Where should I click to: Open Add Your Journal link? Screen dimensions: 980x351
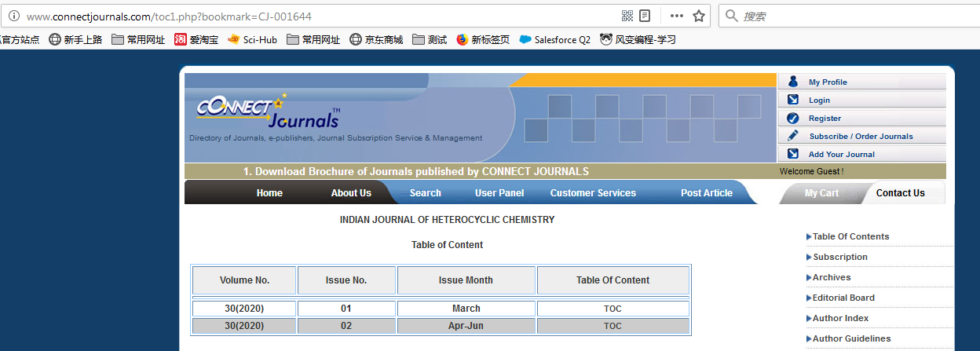(842, 155)
